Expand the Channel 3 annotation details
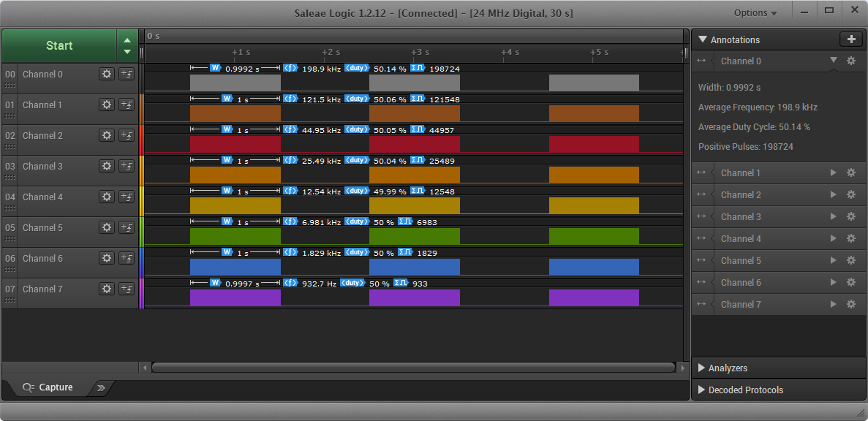Image resolution: width=868 pixels, height=421 pixels. tap(833, 217)
